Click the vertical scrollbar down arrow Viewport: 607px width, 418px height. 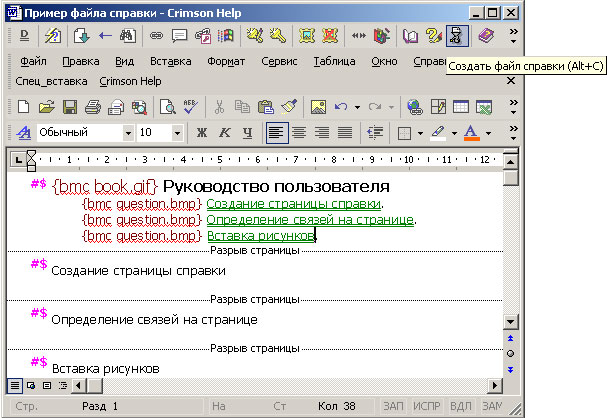[x=510, y=322]
